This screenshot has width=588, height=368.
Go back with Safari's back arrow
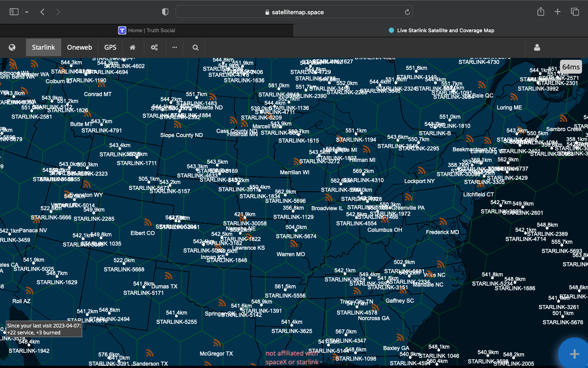coord(42,12)
